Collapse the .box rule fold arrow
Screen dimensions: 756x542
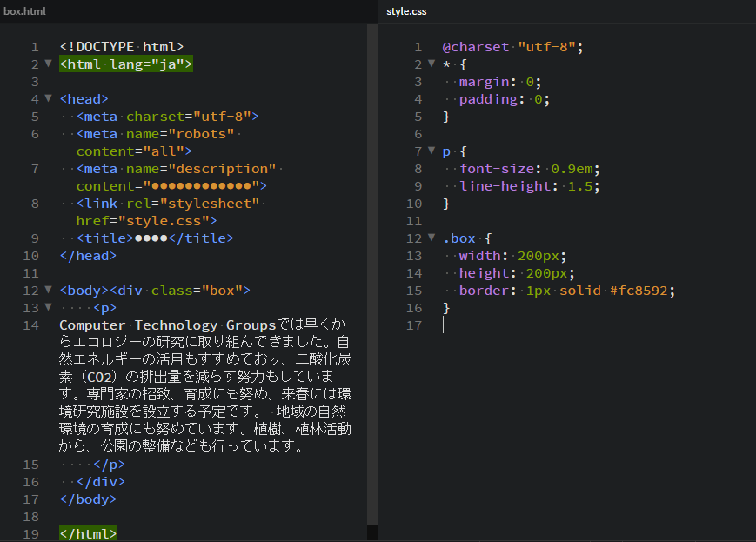pyautogui.click(x=432, y=238)
